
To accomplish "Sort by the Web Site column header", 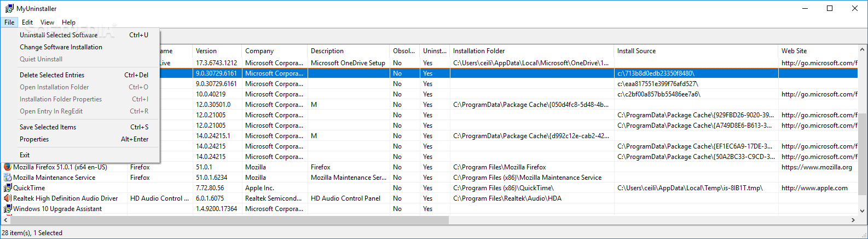I will pyautogui.click(x=818, y=51).
